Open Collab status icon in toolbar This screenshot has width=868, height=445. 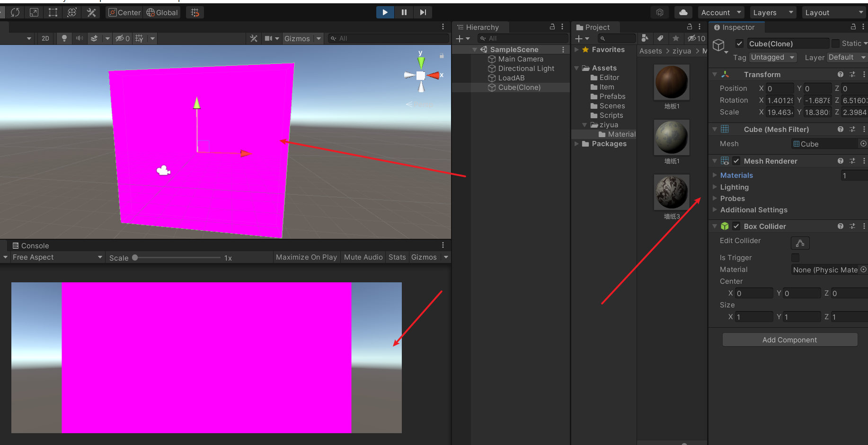[x=660, y=12]
